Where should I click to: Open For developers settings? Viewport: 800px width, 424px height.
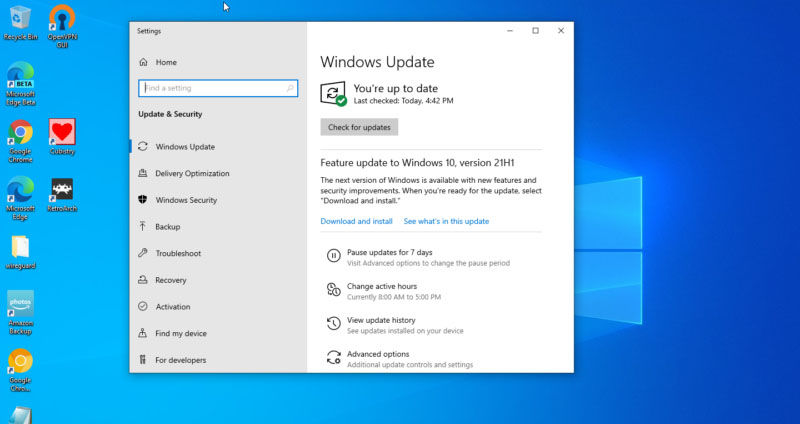(180, 360)
